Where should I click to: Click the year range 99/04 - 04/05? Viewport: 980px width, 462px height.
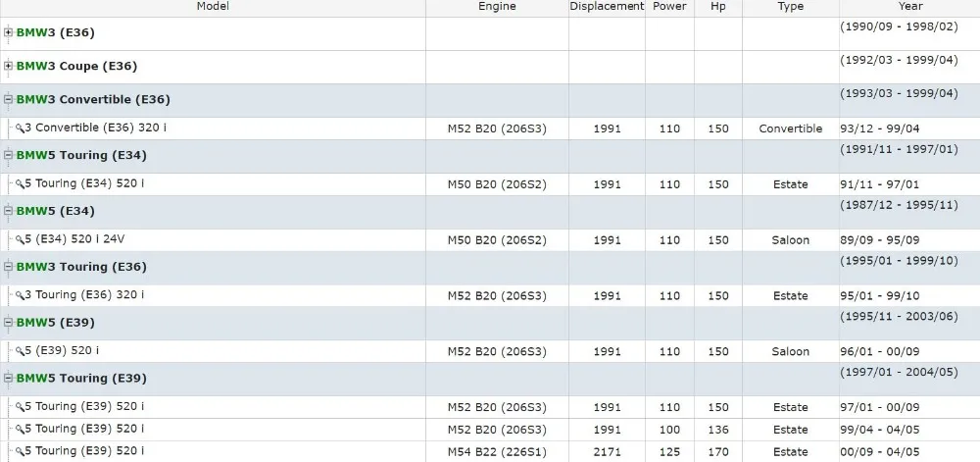tap(880, 430)
